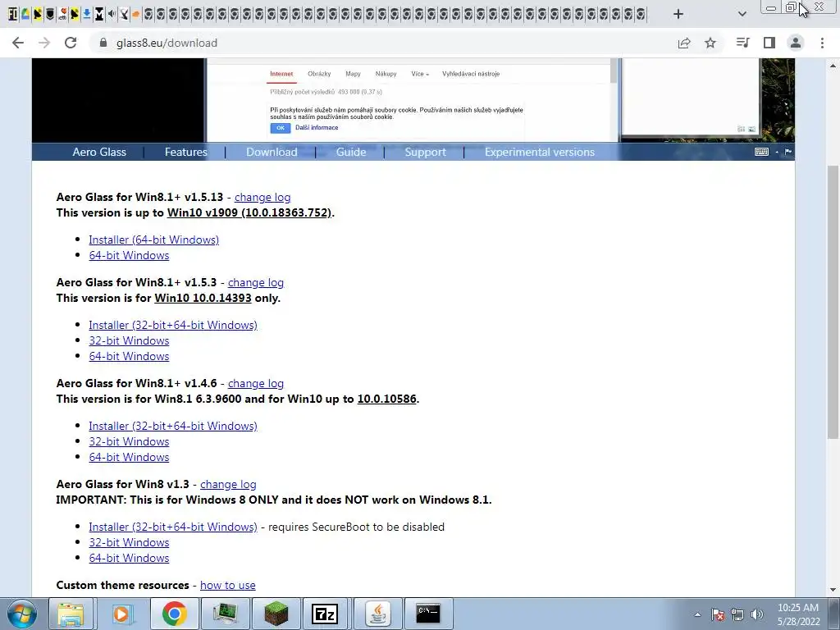
Task: Download v1.5.3 32-bit Windows link
Action: pos(129,340)
